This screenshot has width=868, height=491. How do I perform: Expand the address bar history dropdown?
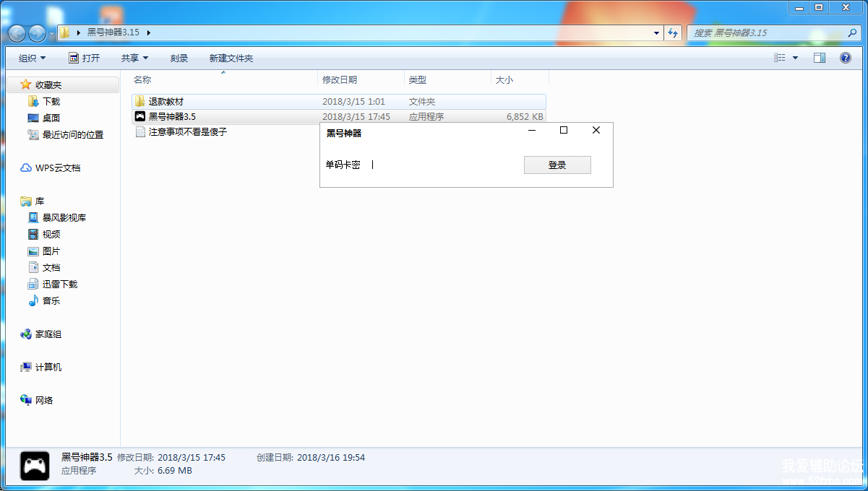click(656, 32)
